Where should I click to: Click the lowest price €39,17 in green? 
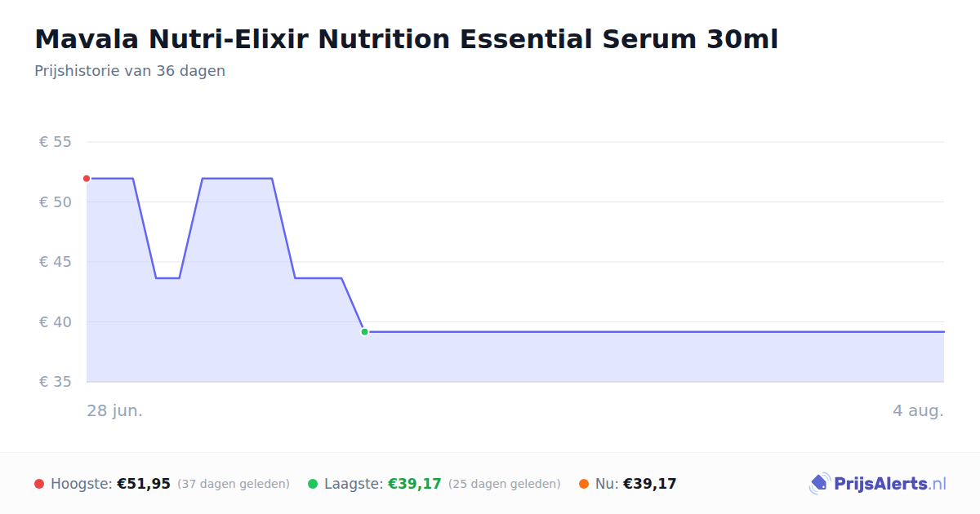(415, 484)
